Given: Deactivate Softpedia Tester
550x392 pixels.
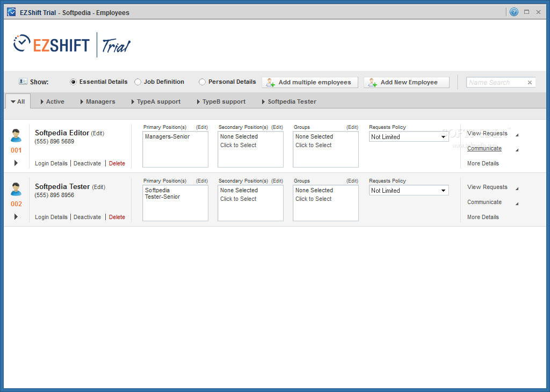Looking at the screenshot, I should coord(88,217).
